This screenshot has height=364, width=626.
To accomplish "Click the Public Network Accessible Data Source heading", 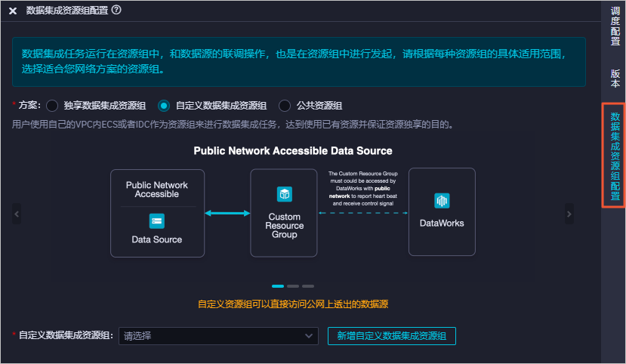I will tap(293, 151).
